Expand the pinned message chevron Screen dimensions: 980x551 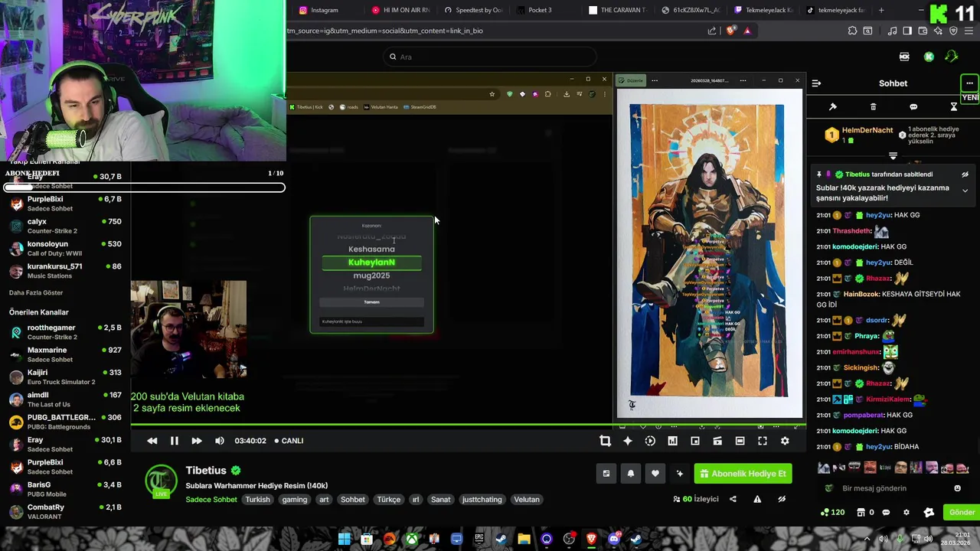tap(965, 191)
